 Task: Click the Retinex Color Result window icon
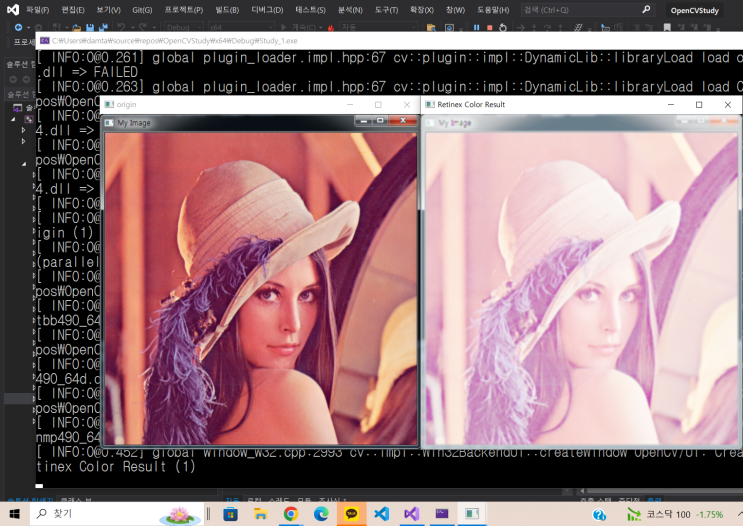[430, 104]
